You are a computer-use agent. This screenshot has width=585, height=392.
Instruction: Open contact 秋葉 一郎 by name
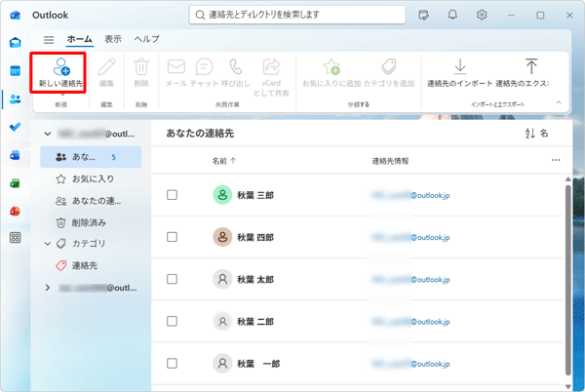(258, 364)
